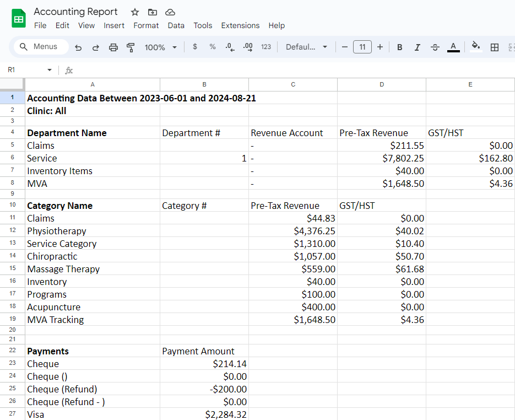
Task: Increase decimal places
Action: (x=248, y=47)
